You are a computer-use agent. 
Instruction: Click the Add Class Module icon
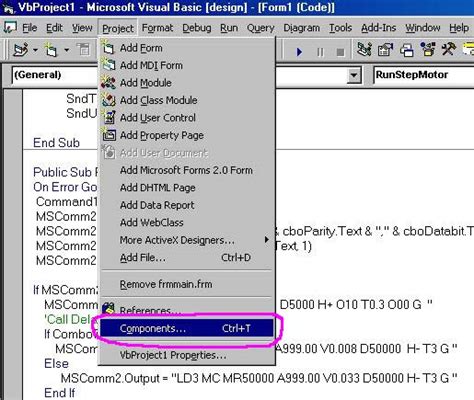pos(108,100)
